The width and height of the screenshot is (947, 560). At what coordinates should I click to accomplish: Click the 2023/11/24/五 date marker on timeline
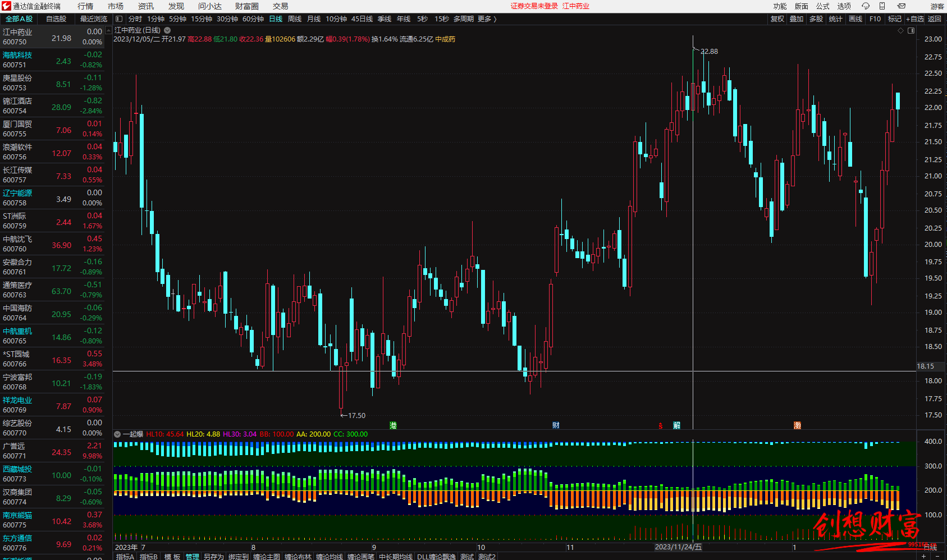[678, 547]
